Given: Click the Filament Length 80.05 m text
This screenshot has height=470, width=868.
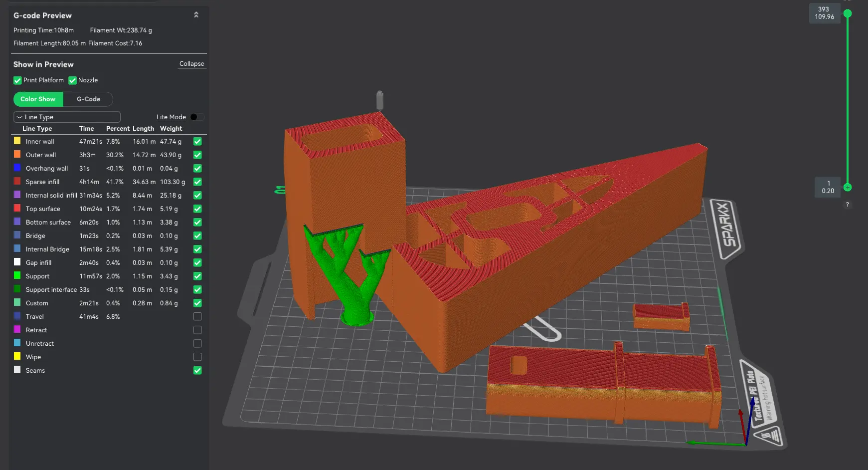Looking at the screenshot, I should pyautogui.click(x=49, y=43).
